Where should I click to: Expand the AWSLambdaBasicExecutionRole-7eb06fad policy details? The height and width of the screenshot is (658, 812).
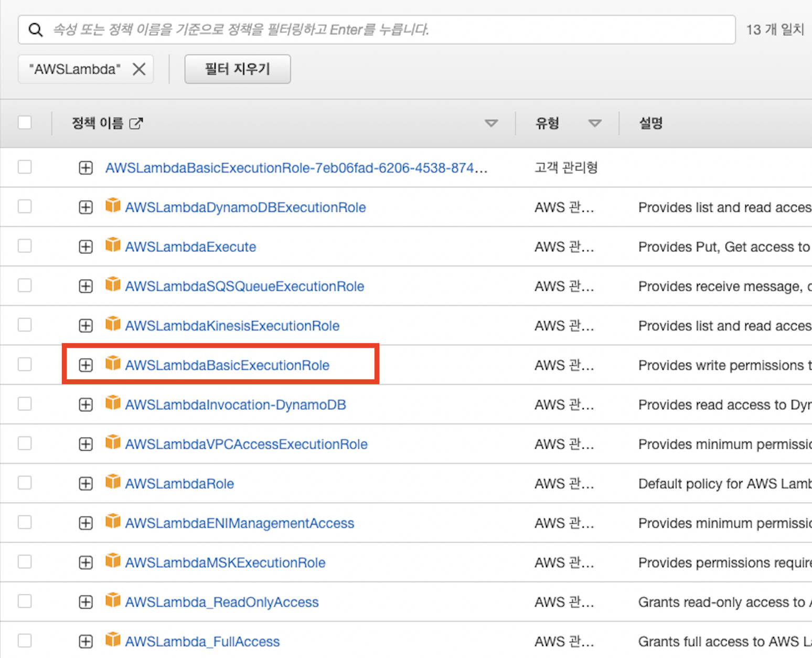click(86, 168)
